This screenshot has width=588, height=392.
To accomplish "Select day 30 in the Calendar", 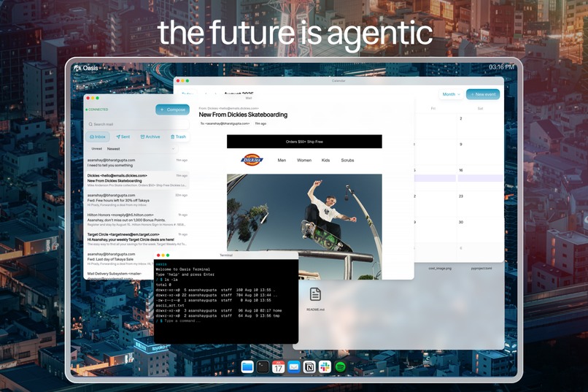I will coord(461,222).
